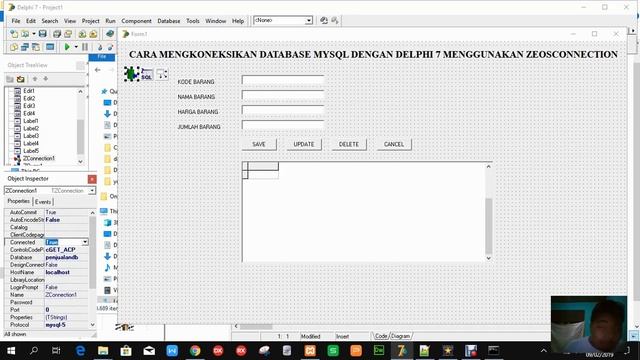Click the Trace Into toolbar icon
The width and height of the screenshot is (640, 360).
click(x=99, y=47)
